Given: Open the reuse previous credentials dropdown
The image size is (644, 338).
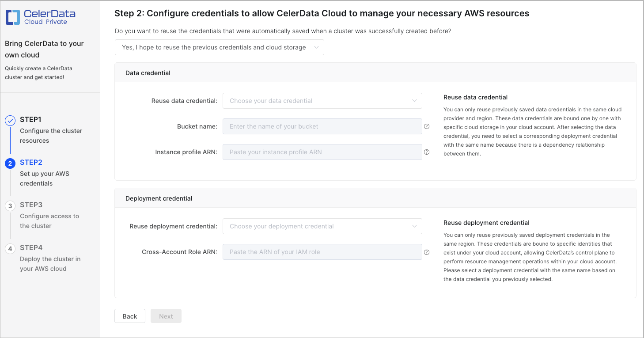Looking at the screenshot, I should [x=219, y=47].
